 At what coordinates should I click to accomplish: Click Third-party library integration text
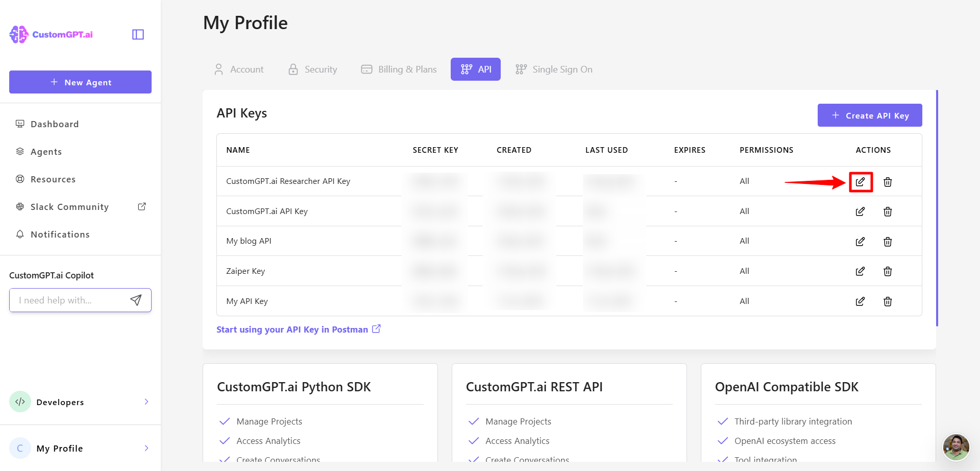coord(793,421)
